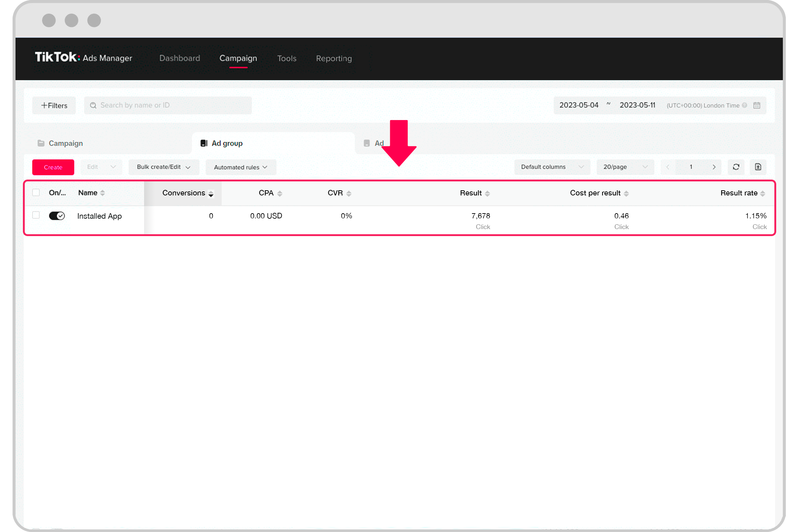Open the calendar date picker icon
The width and height of the screenshot is (798, 532).
[x=757, y=105]
